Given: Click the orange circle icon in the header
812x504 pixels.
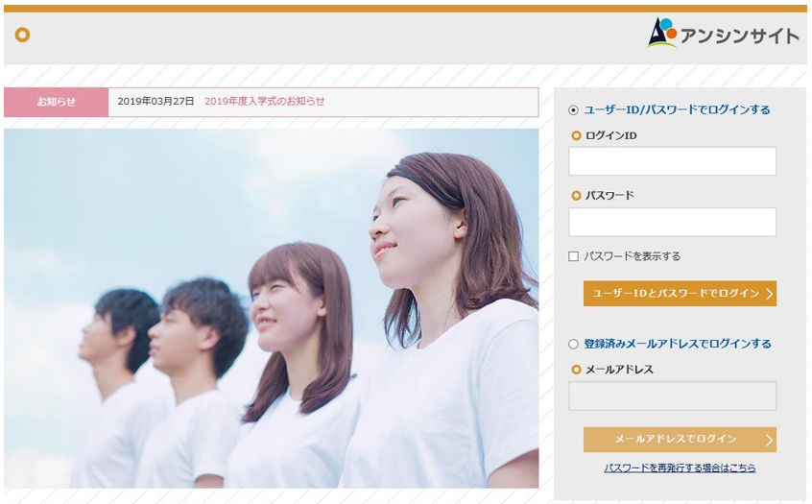Looking at the screenshot, I should tap(22, 36).
